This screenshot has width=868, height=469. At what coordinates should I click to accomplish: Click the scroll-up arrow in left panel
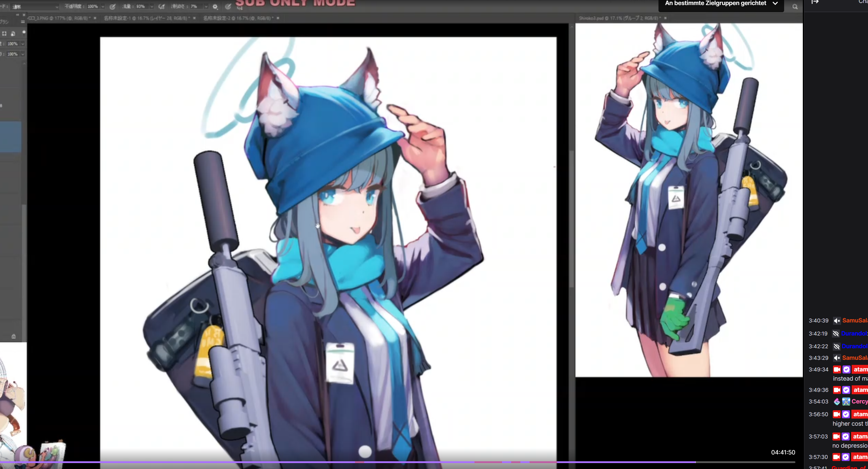pyautogui.click(x=24, y=63)
